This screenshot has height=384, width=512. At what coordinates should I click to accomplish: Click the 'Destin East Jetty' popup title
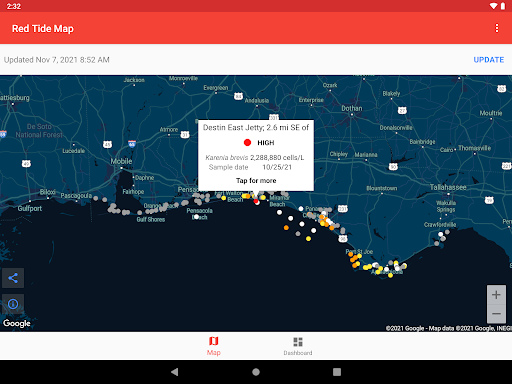pos(256,127)
